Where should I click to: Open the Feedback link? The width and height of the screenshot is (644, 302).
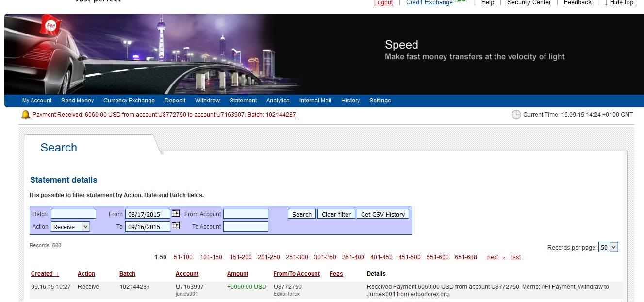click(578, 2)
